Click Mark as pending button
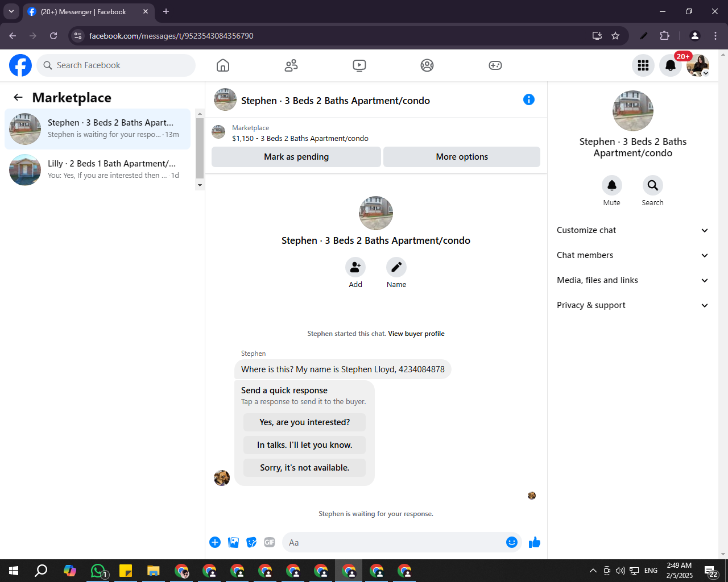The image size is (728, 582). pos(296,157)
